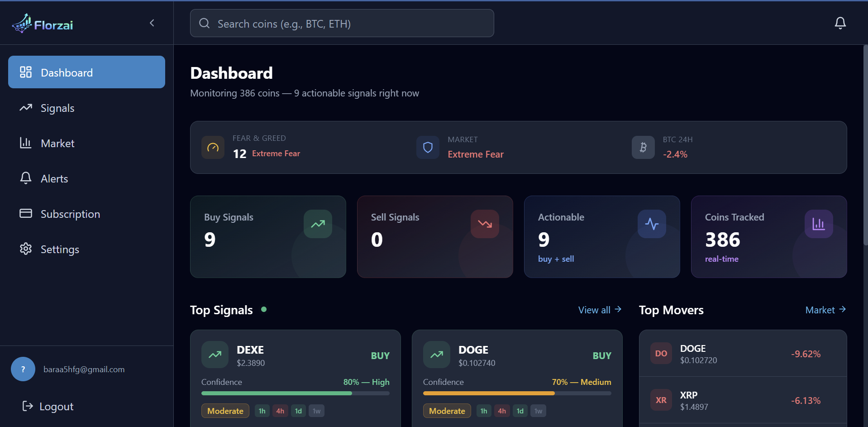Open Settings via the gear icon
This screenshot has width=868, height=427.
[x=26, y=249]
